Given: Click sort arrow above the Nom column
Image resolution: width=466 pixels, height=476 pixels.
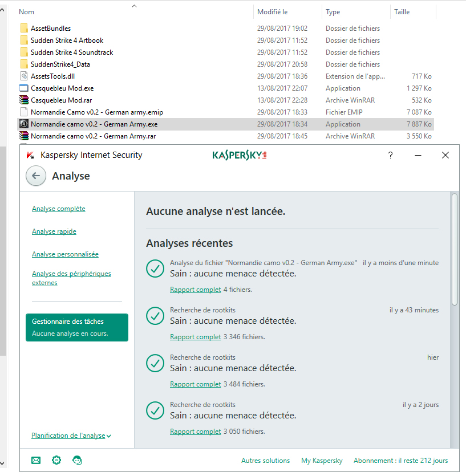Looking at the screenshot, I should pyautogui.click(x=134, y=6).
